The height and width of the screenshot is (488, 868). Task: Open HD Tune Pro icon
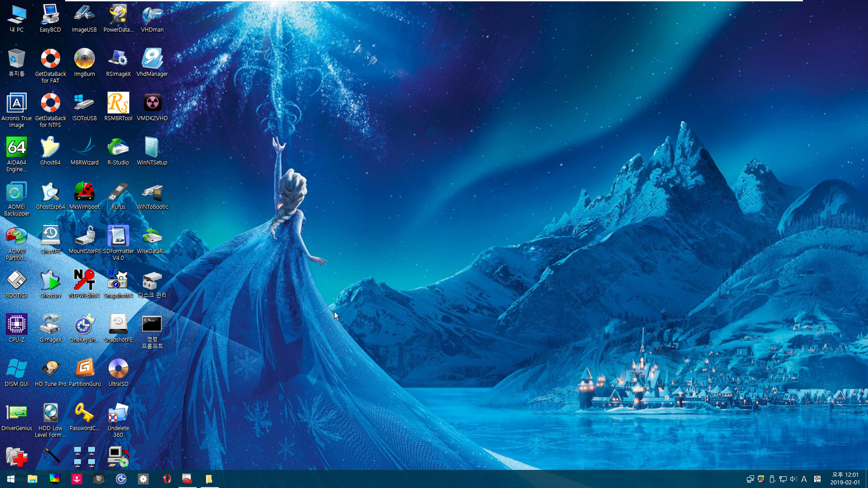(x=50, y=373)
